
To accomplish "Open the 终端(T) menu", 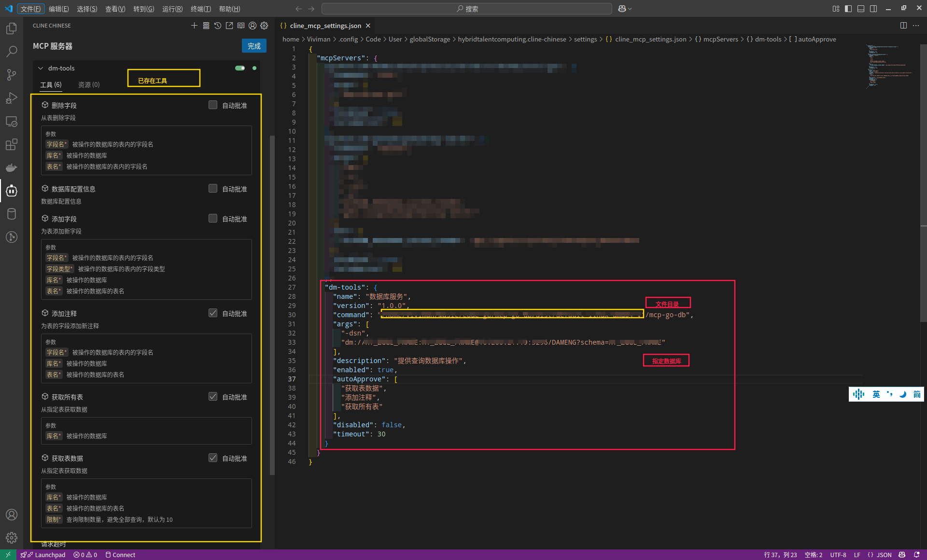I will 201,9.
